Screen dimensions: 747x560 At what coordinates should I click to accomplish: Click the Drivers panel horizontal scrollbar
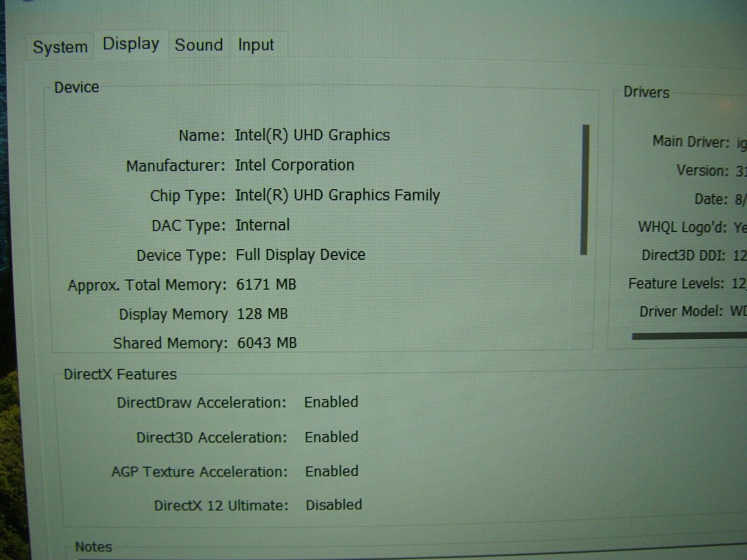point(689,336)
